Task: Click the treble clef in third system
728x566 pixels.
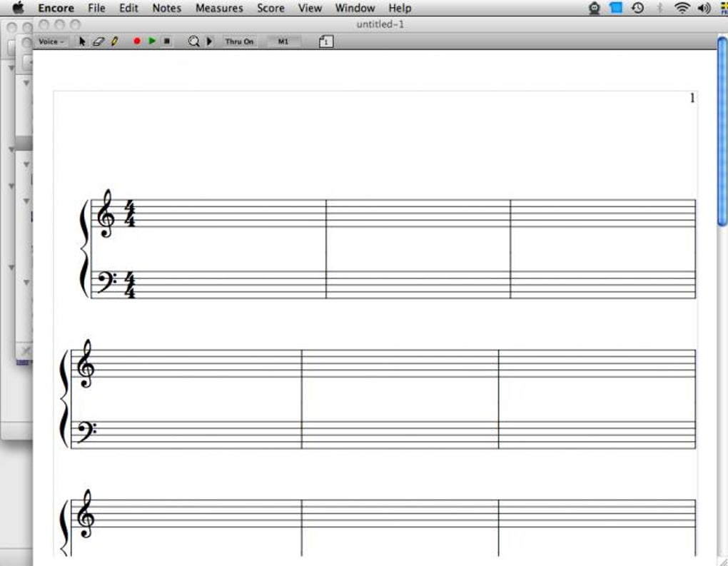Action: [x=86, y=513]
